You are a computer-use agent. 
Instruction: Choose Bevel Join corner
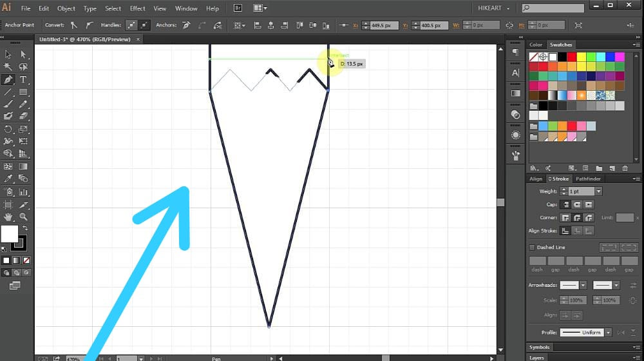click(x=589, y=217)
